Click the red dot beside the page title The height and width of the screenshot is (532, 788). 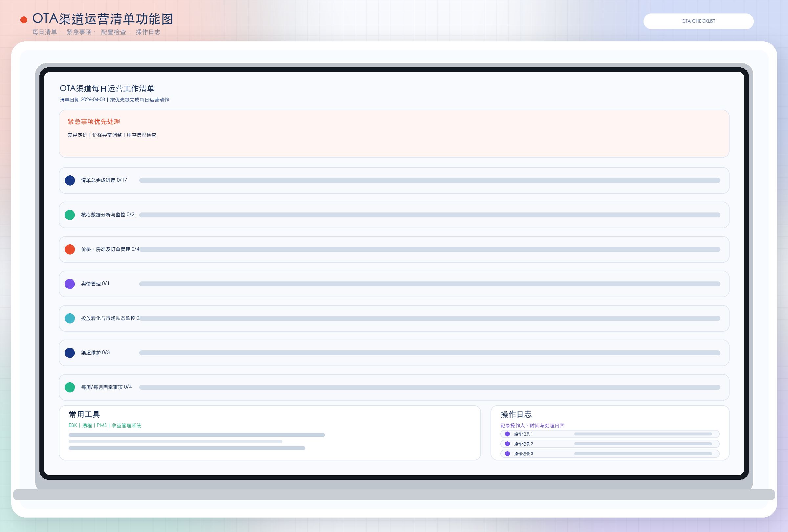[x=24, y=20]
